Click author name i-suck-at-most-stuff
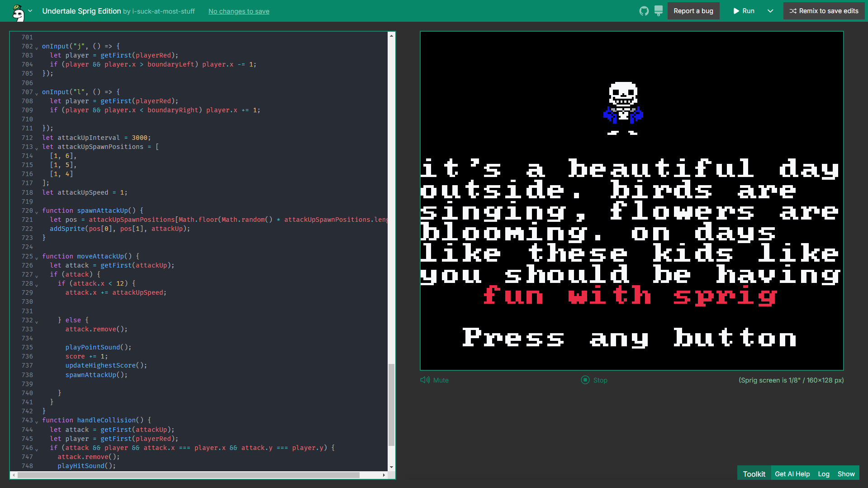Screen dimensions: 868x488 pos(163,11)
